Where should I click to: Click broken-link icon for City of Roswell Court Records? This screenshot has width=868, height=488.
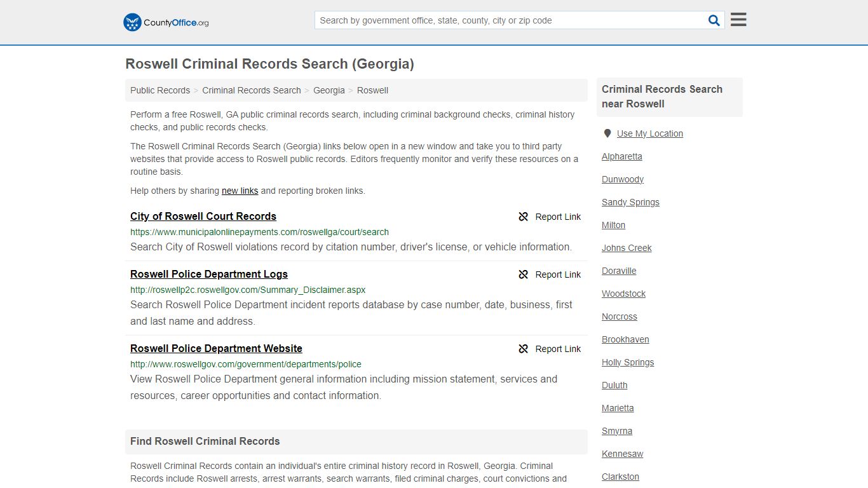pyautogui.click(x=524, y=217)
